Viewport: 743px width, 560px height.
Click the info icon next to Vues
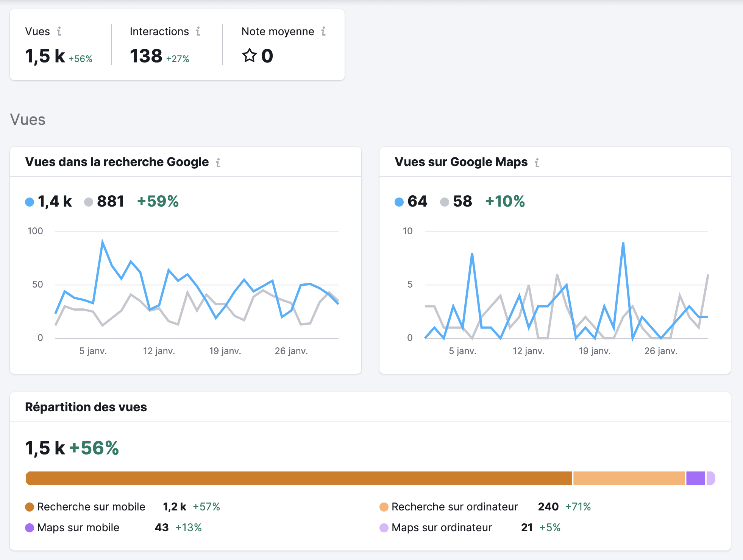(59, 31)
